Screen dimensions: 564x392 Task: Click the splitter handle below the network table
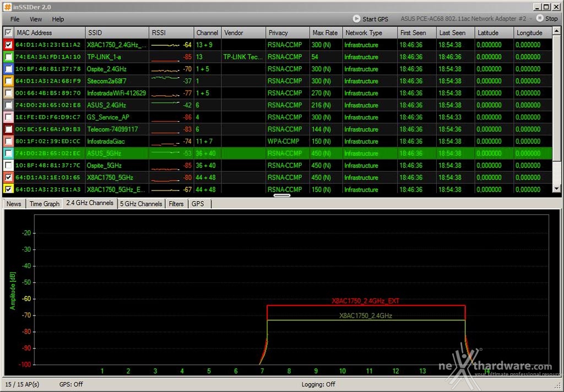pyautogui.click(x=282, y=195)
